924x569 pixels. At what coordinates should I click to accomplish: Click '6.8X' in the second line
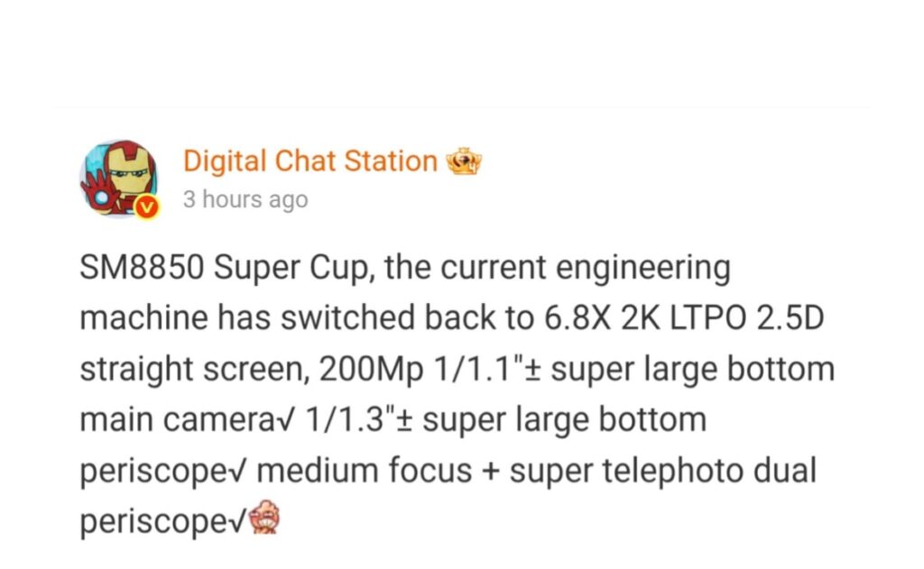tap(577, 318)
